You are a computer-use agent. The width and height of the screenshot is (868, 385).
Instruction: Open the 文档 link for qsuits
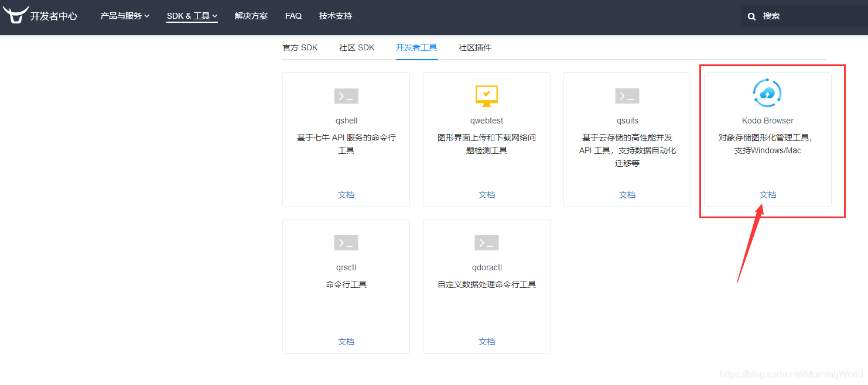pyautogui.click(x=627, y=195)
